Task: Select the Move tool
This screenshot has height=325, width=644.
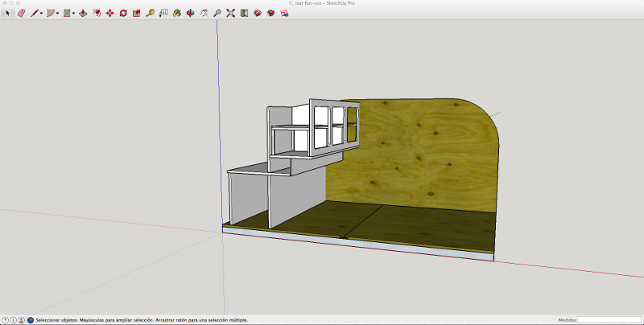Action: tap(110, 14)
